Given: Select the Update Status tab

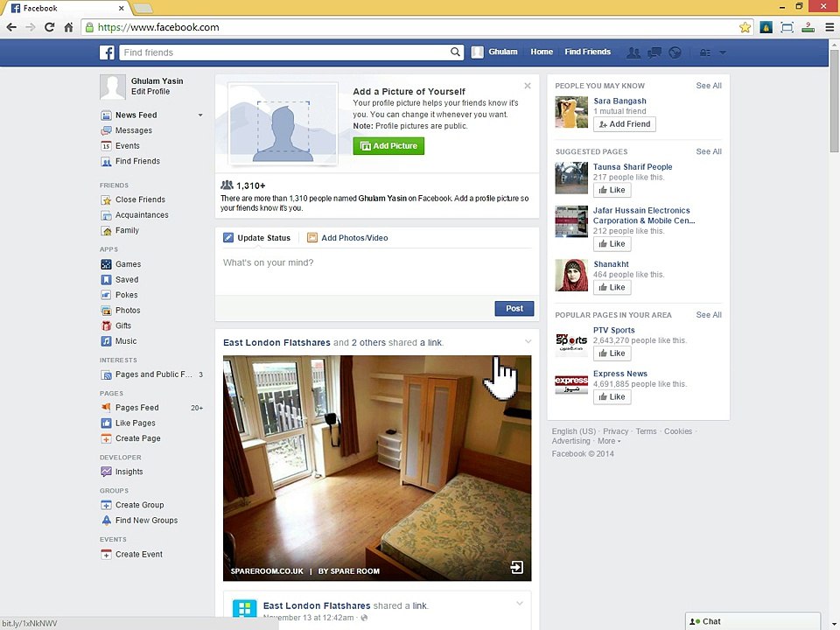Looking at the screenshot, I should (x=257, y=238).
